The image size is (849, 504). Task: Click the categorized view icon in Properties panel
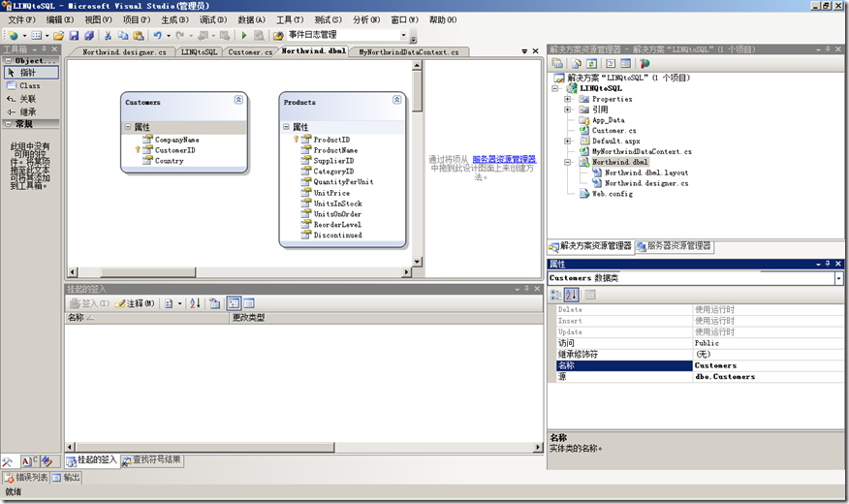(555, 295)
